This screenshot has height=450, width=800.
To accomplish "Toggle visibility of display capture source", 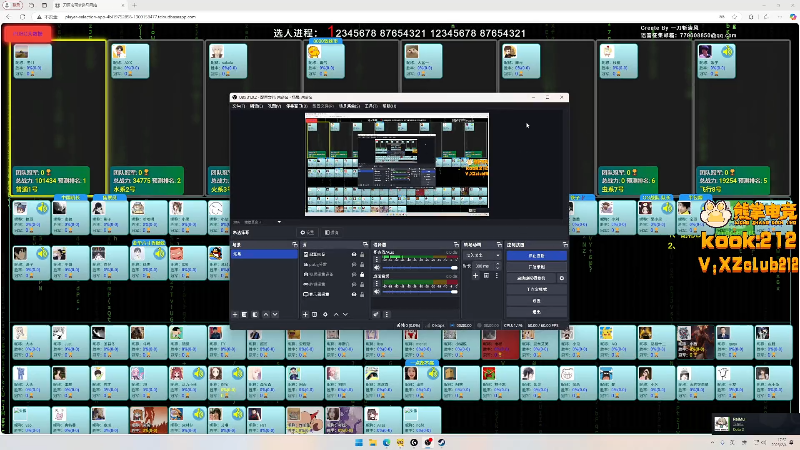I will pyautogui.click(x=354, y=294).
